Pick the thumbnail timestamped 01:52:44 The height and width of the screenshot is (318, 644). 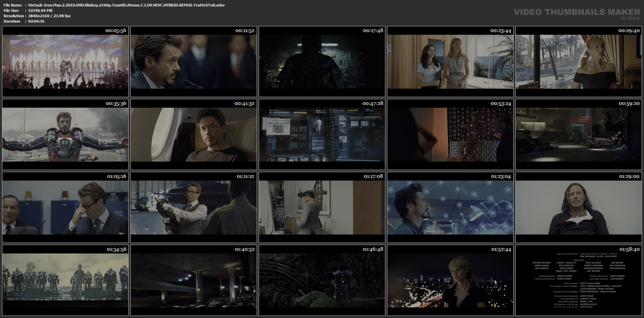(450, 280)
